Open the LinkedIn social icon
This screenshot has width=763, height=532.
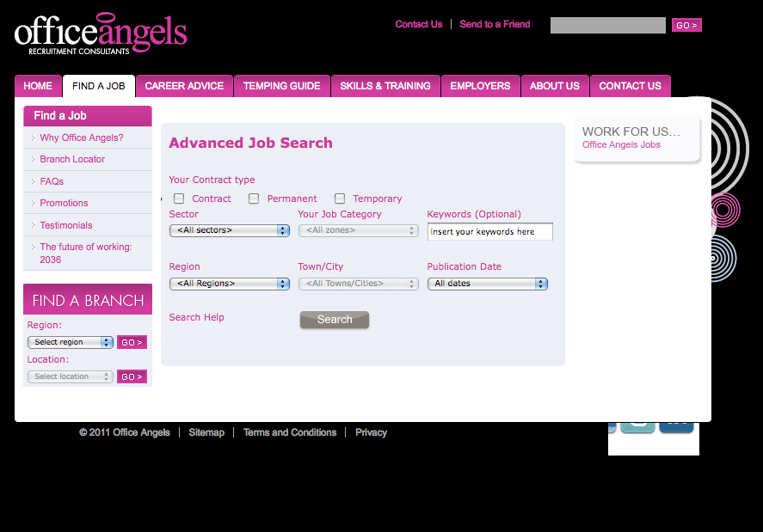click(x=676, y=425)
